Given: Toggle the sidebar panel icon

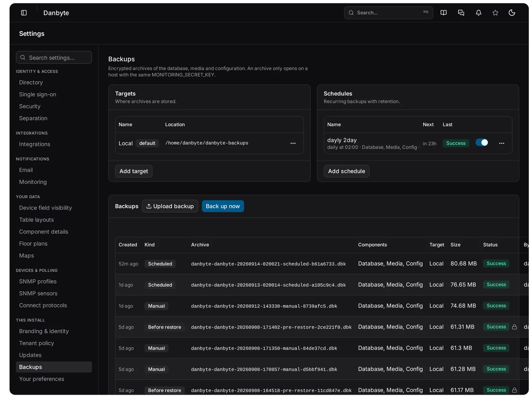Looking at the screenshot, I should tap(24, 13).
